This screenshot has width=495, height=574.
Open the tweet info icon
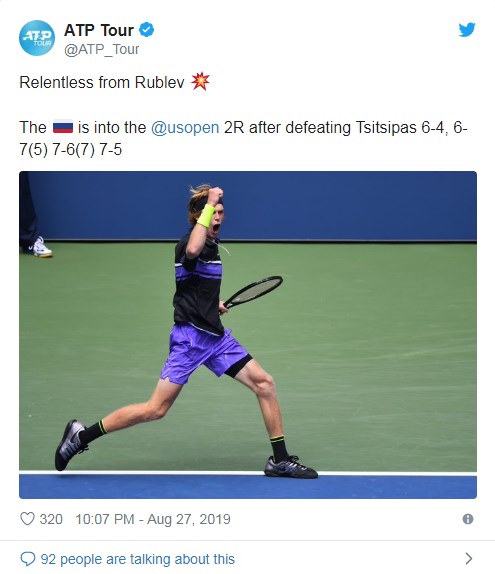coord(468,519)
